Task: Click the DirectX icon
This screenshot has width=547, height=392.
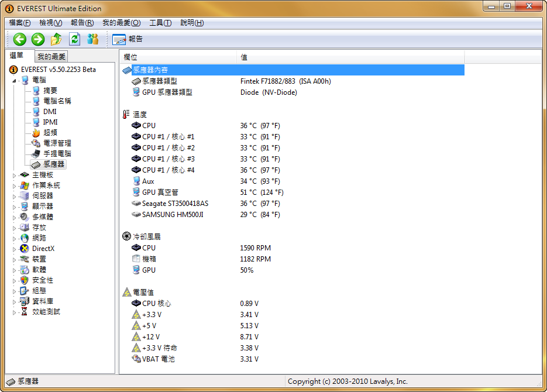Action: (x=25, y=249)
